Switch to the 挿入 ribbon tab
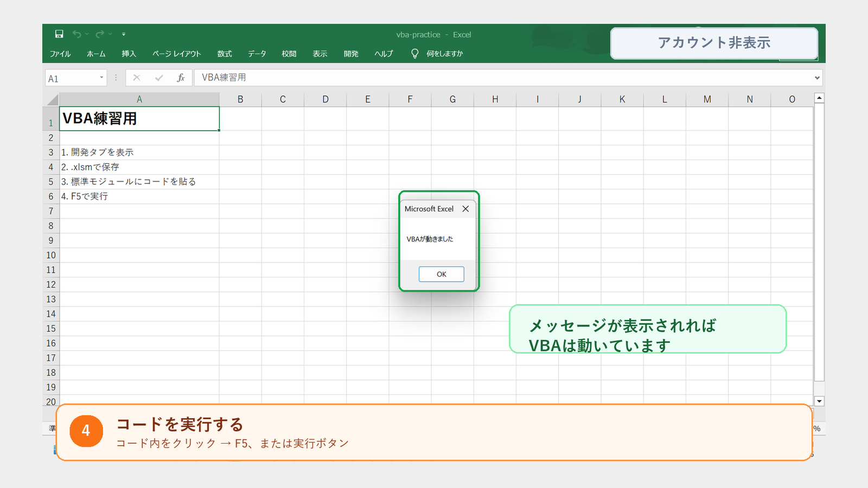This screenshot has height=488, width=868. coord(129,54)
